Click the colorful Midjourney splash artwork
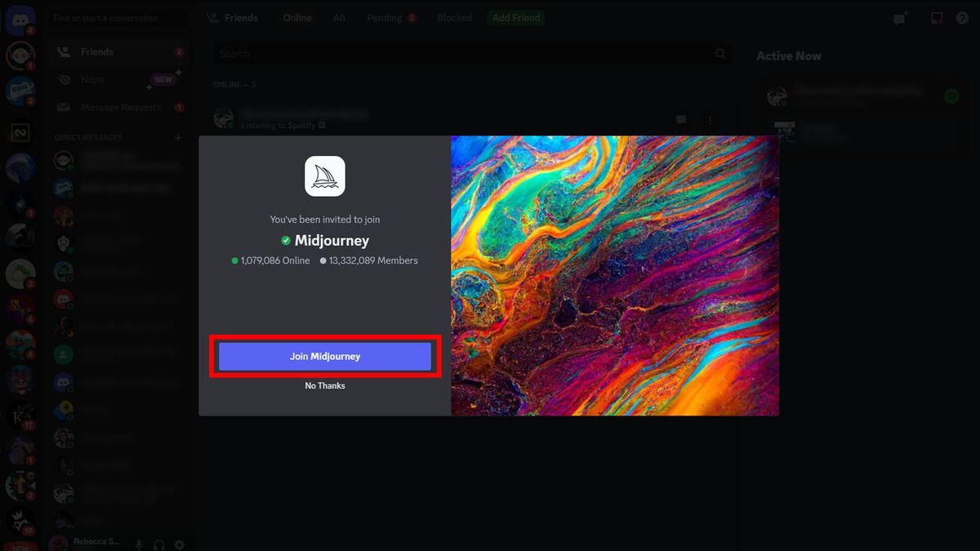 click(615, 276)
